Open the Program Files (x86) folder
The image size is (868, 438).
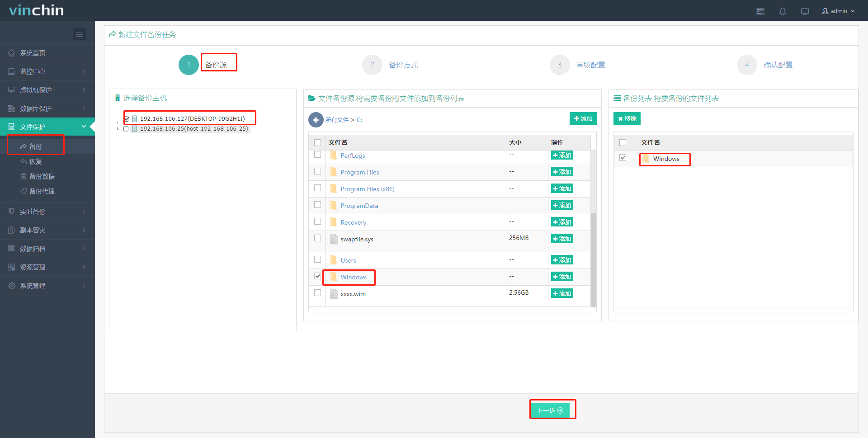368,189
